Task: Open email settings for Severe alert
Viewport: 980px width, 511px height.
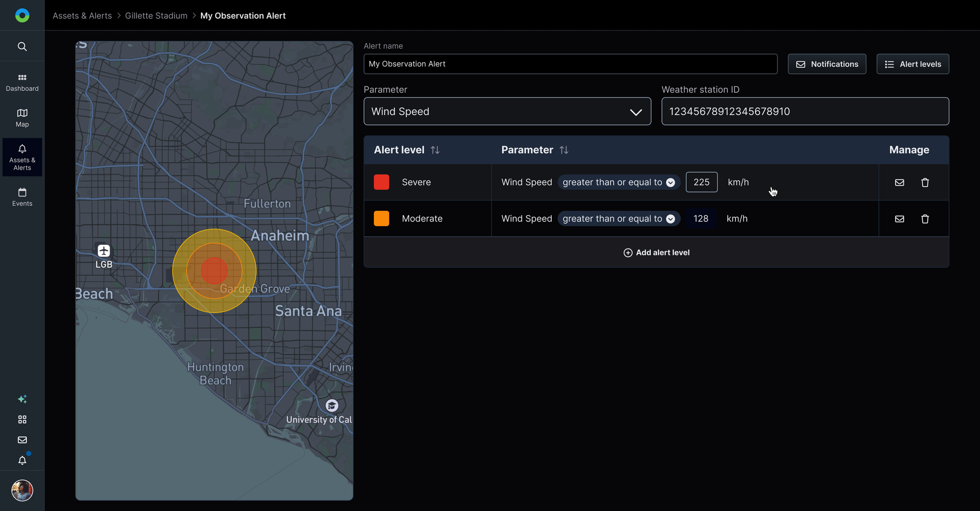Action: (899, 182)
